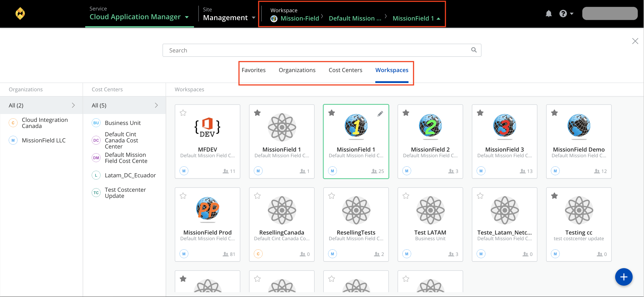Click MissionField Demo workspace title
The height and width of the screenshot is (297, 644).
click(579, 150)
